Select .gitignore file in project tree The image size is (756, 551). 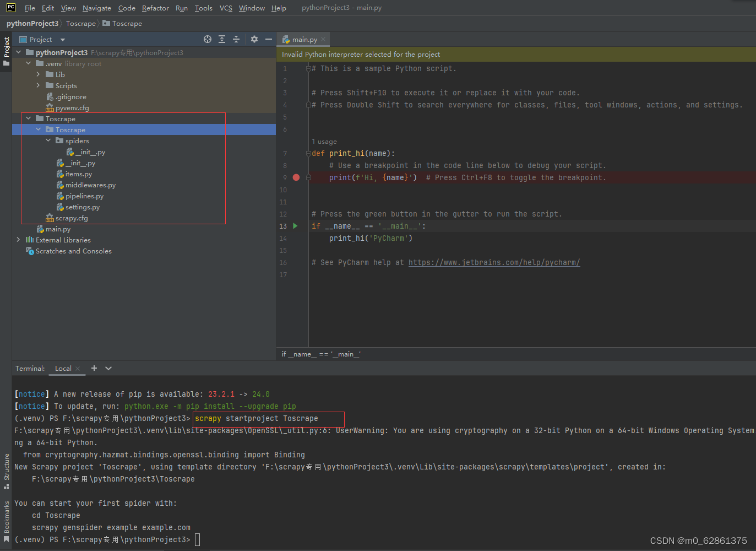point(70,96)
